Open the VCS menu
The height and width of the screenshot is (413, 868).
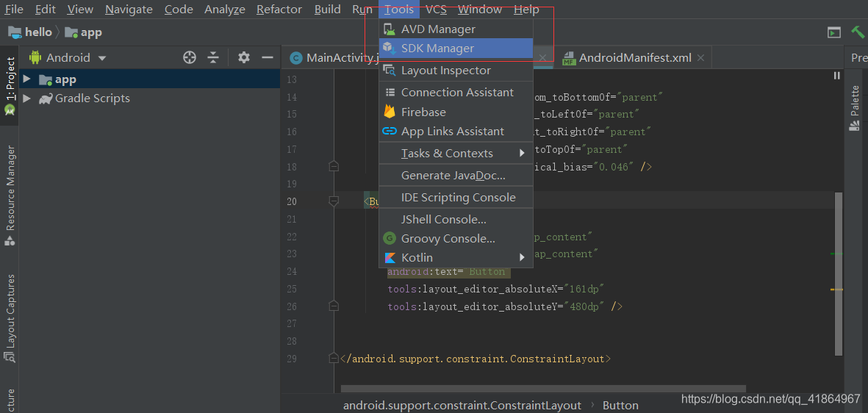click(437, 10)
